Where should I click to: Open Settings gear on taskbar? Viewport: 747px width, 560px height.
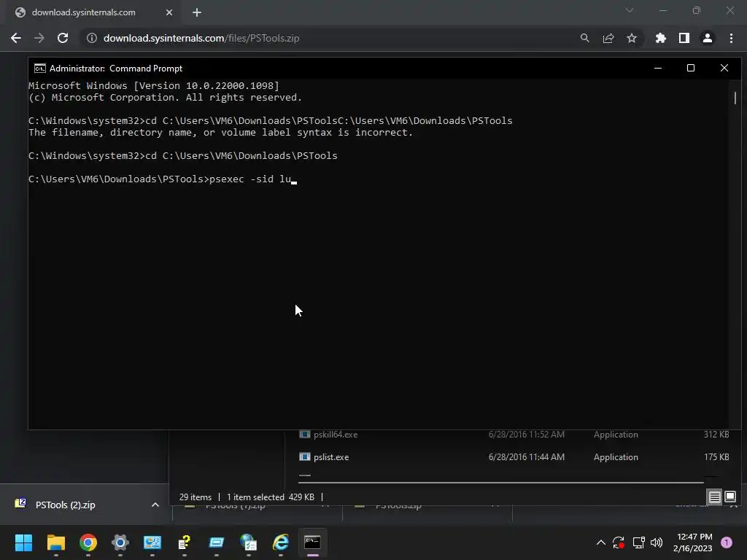coord(120,542)
